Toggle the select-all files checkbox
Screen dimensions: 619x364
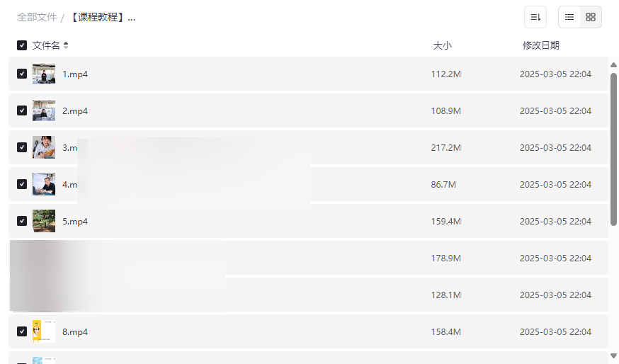pos(22,45)
